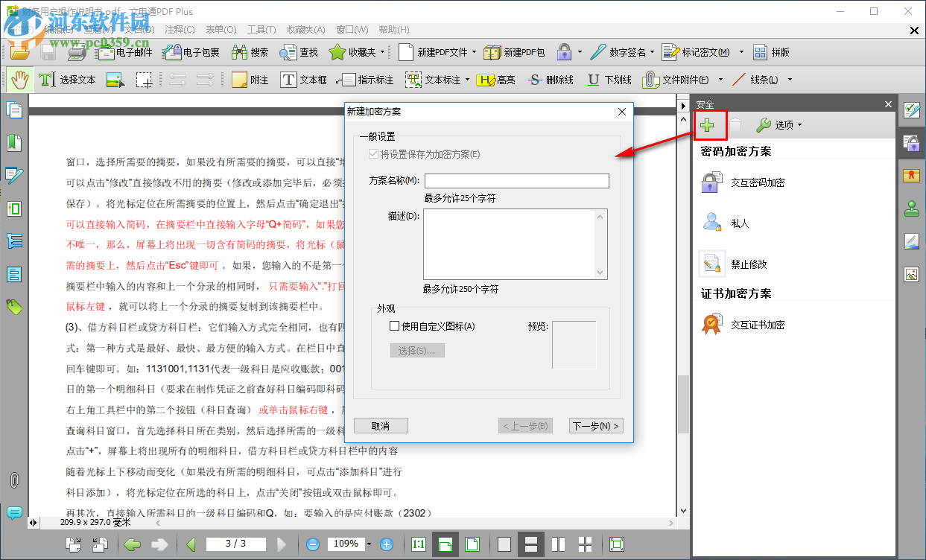Select the 搜索 (Search) tool
This screenshot has width=926, height=560.
click(x=251, y=52)
